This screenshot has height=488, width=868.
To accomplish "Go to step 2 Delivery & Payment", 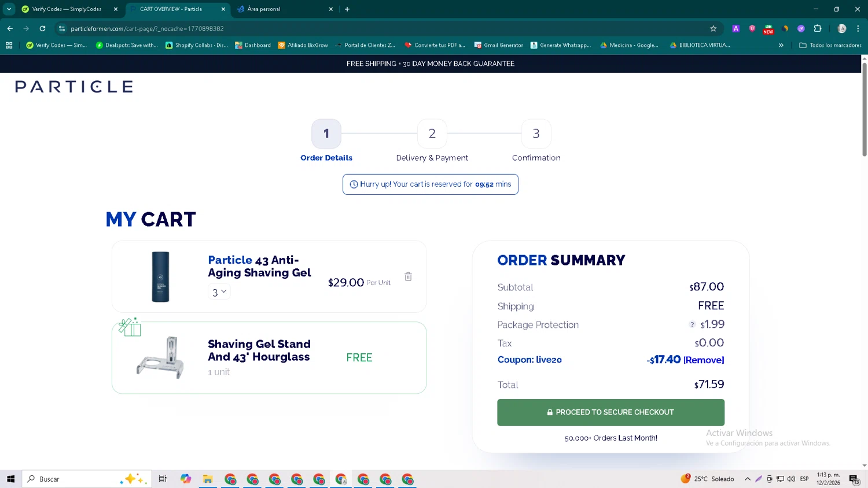I will (432, 141).
